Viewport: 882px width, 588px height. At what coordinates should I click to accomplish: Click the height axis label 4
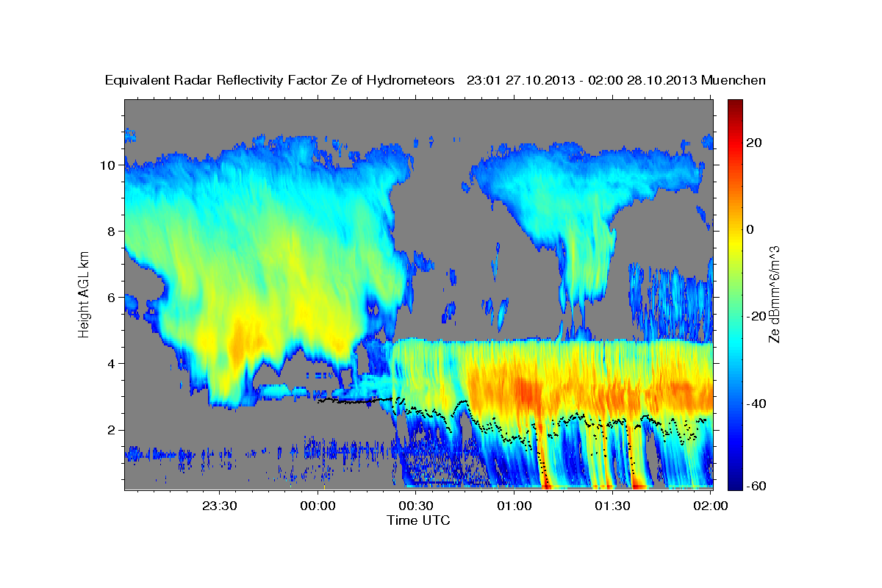click(112, 364)
